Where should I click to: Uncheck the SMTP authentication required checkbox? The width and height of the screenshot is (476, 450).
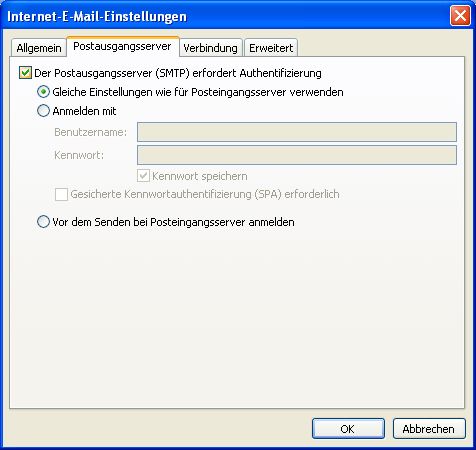click(25, 73)
